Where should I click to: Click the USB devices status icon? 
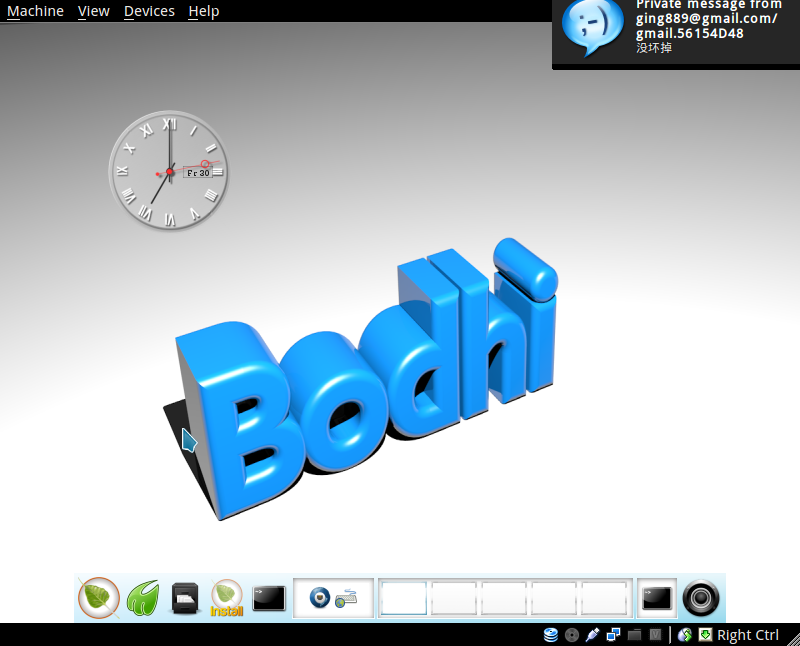592,635
